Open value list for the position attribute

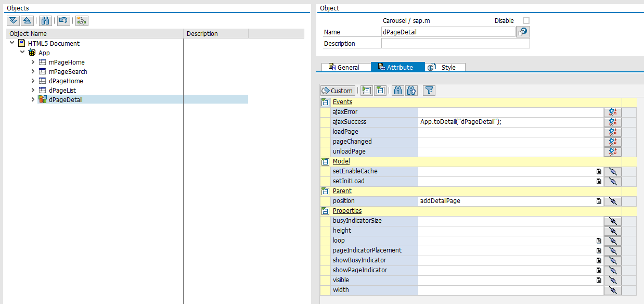[599, 201]
